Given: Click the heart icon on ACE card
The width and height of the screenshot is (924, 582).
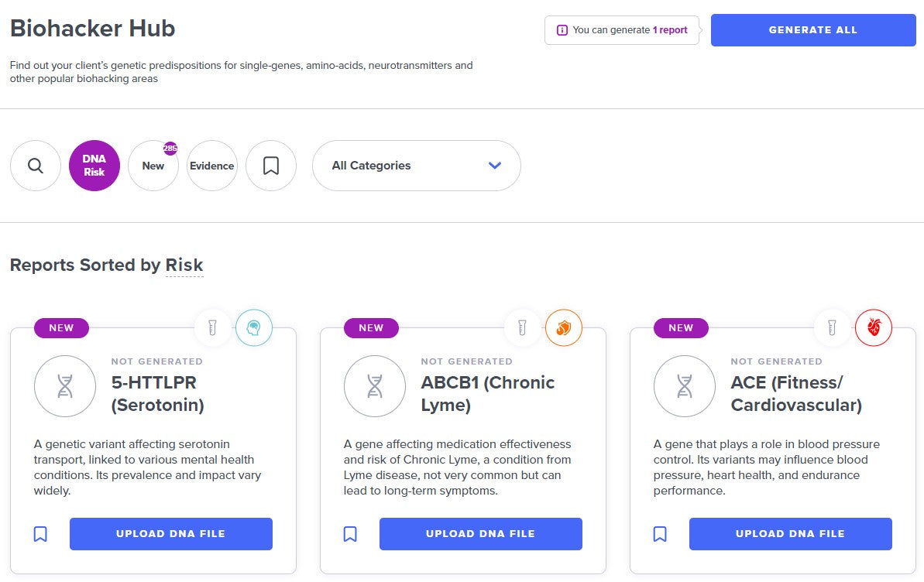Looking at the screenshot, I should point(874,328).
